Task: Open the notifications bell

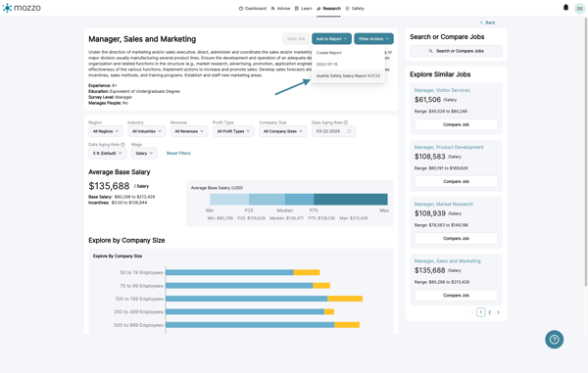Action: (565, 8)
